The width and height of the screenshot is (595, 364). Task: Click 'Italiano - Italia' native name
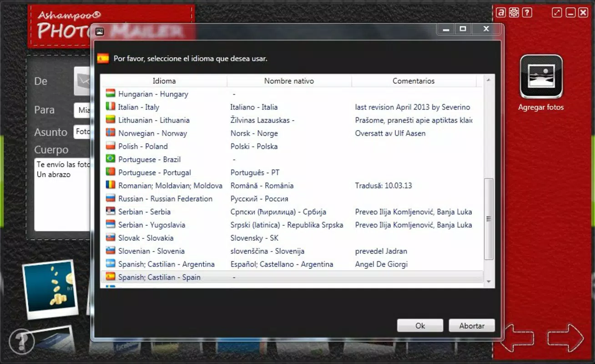(254, 107)
